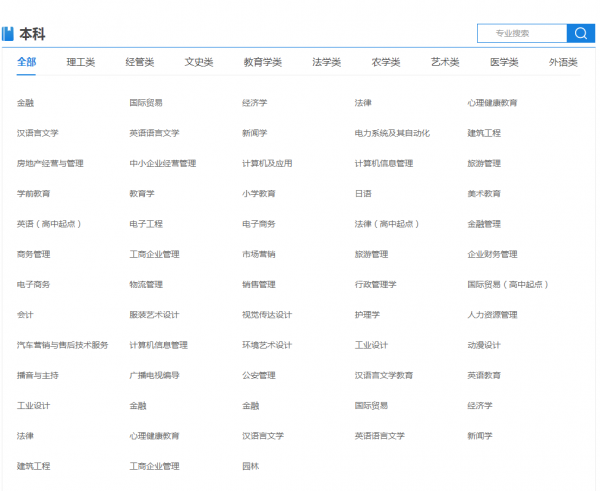Viewport: 600px width, 491px height.
Task: Choose the 护理学 major
Action: [367, 315]
